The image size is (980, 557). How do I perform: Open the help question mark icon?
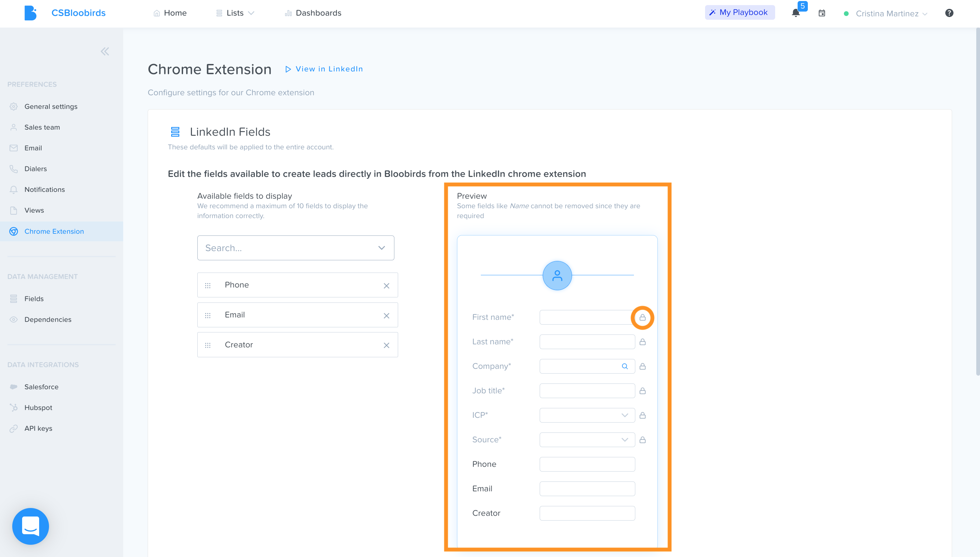point(949,13)
